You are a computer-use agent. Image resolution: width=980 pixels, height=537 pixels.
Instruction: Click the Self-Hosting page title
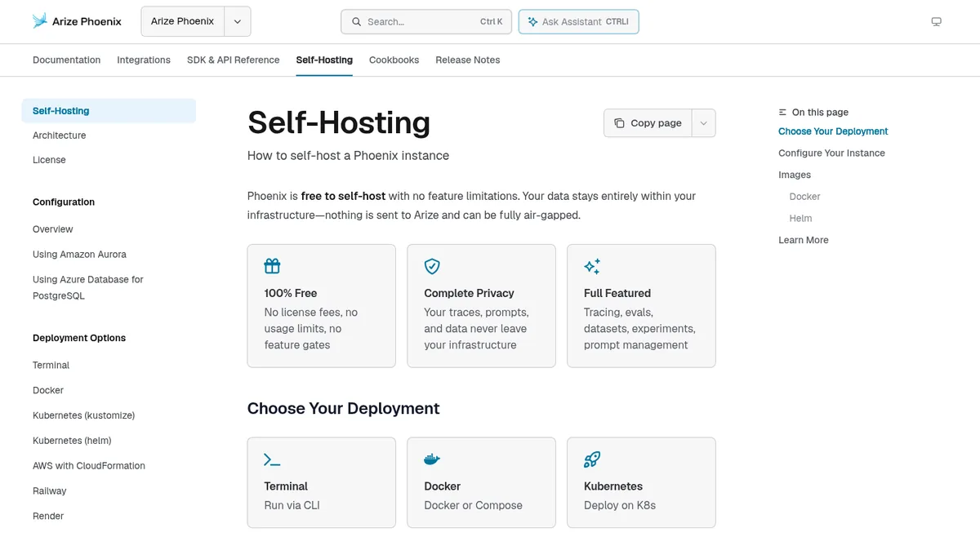coord(339,122)
